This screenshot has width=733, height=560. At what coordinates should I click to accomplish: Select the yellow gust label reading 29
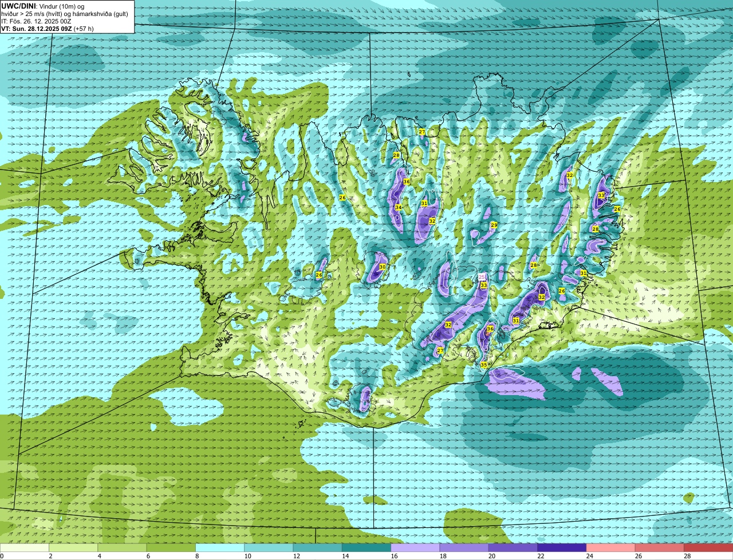pyautogui.click(x=494, y=225)
